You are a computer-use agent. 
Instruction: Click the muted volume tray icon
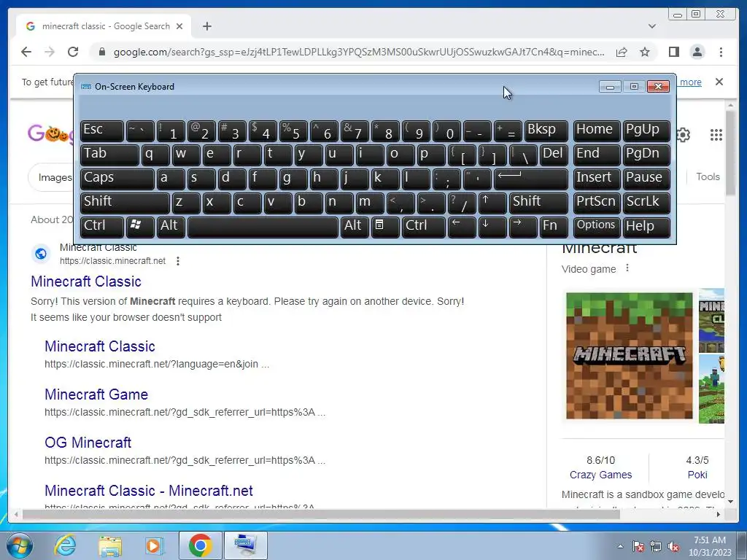[673, 547]
